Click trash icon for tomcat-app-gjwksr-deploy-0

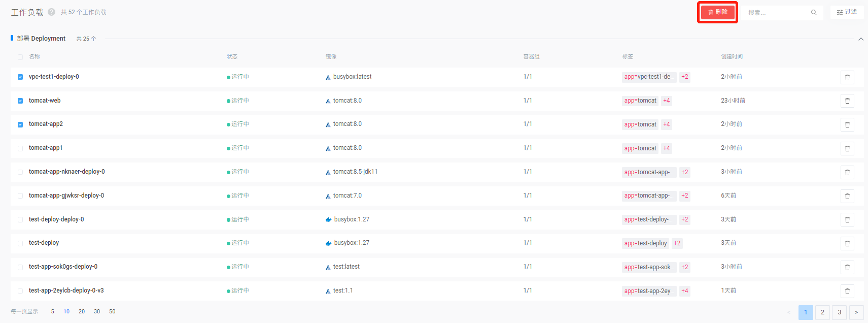coord(847,196)
